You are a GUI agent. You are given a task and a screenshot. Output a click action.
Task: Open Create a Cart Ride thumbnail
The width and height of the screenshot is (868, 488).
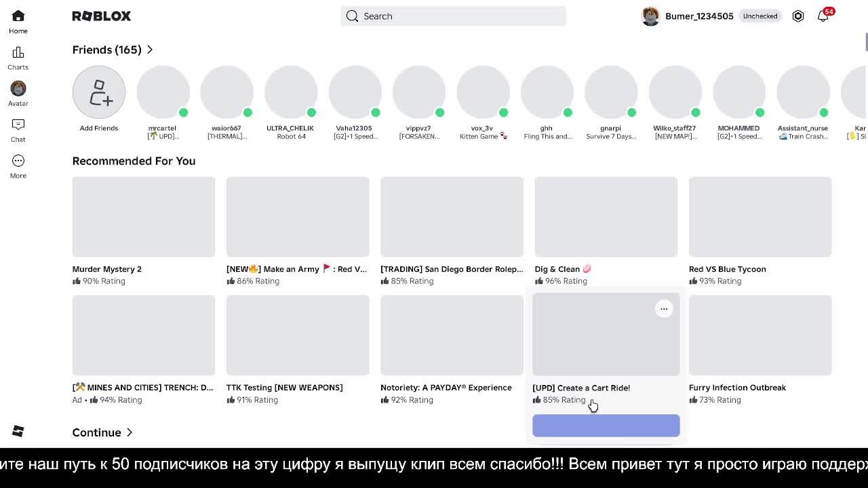[x=606, y=335]
